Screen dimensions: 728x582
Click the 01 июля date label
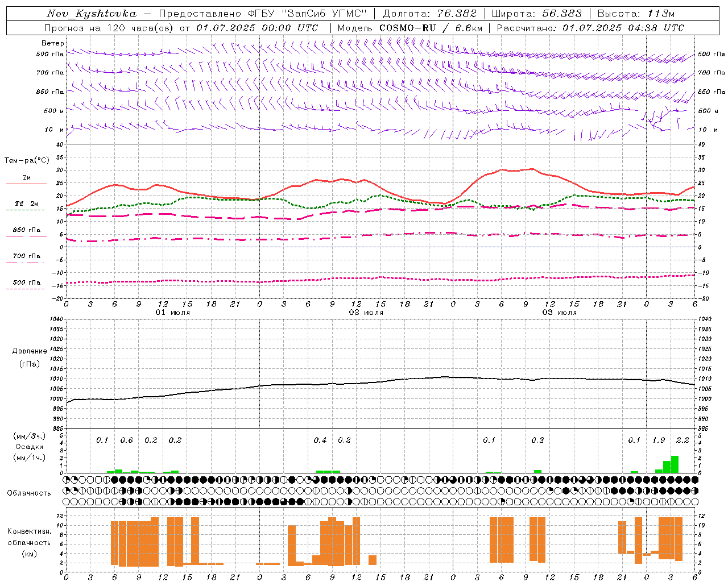pyautogui.click(x=173, y=313)
